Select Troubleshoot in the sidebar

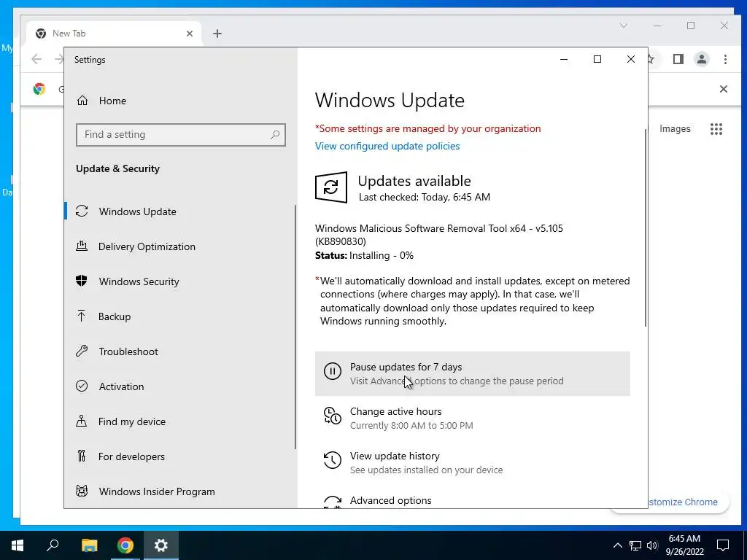click(x=180, y=351)
